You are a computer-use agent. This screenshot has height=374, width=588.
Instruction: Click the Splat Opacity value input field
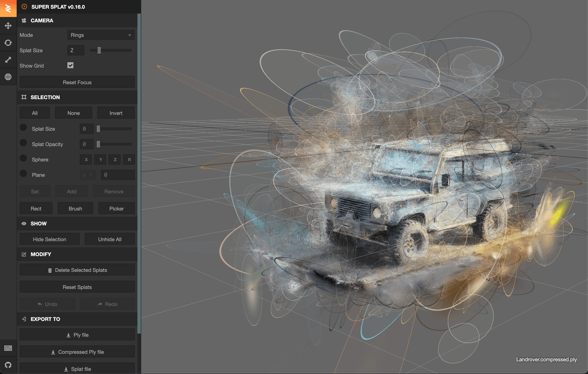[86, 144]
